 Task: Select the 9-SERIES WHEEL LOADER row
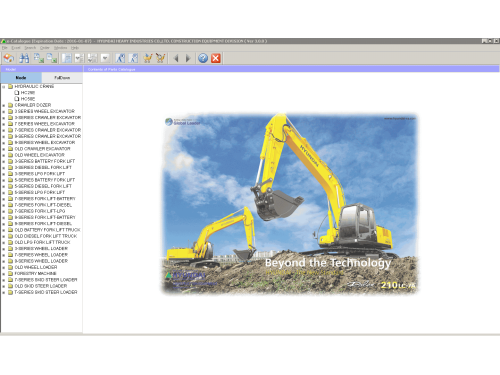click(41, 261)
